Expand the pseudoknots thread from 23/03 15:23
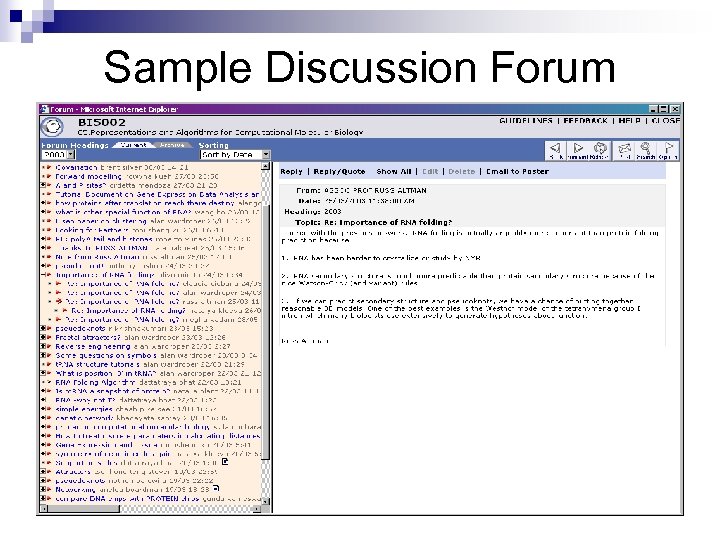Image resolution: width=720 pixels, height=540 pixels. (x=43, y=328)
